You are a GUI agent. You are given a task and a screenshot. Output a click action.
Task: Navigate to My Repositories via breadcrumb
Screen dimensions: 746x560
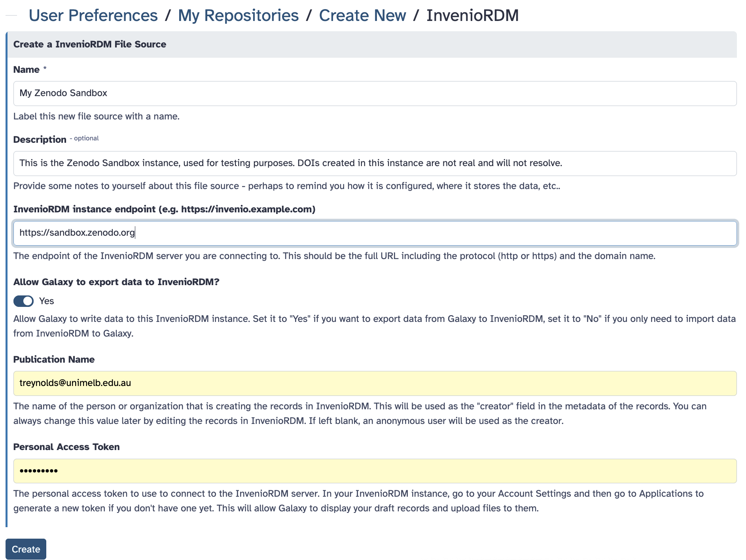pyautogui.click(x=239, y=15)
